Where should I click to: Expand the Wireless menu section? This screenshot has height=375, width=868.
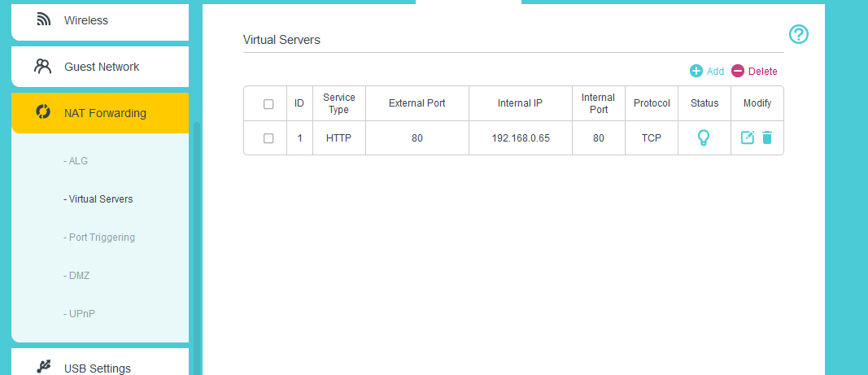(x=86, y=20)
